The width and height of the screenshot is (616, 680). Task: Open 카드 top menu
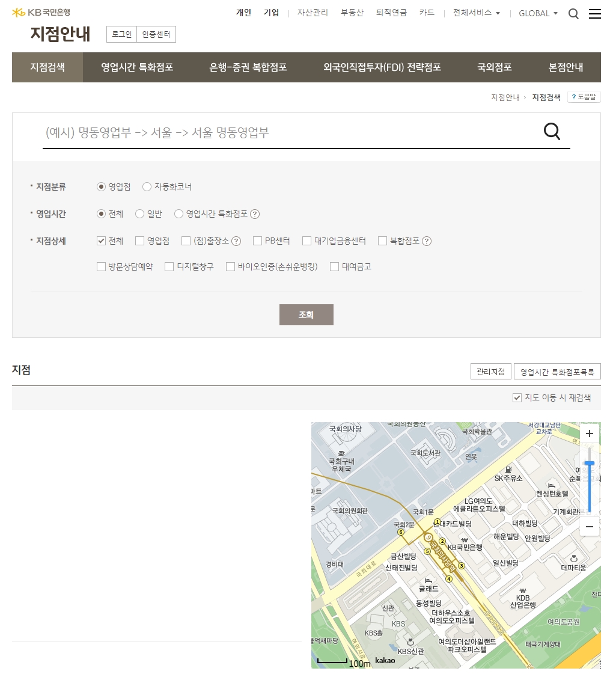point(427,13)
